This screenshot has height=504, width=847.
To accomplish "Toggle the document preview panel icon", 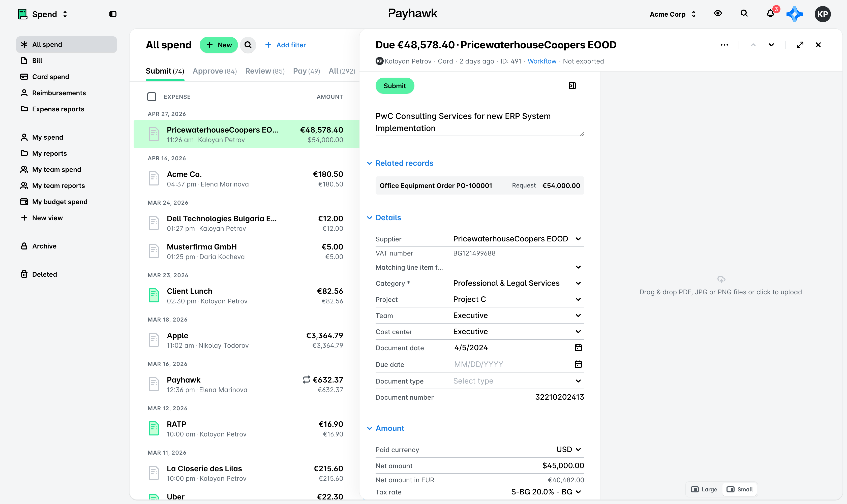I will click(x=572, y=86).
